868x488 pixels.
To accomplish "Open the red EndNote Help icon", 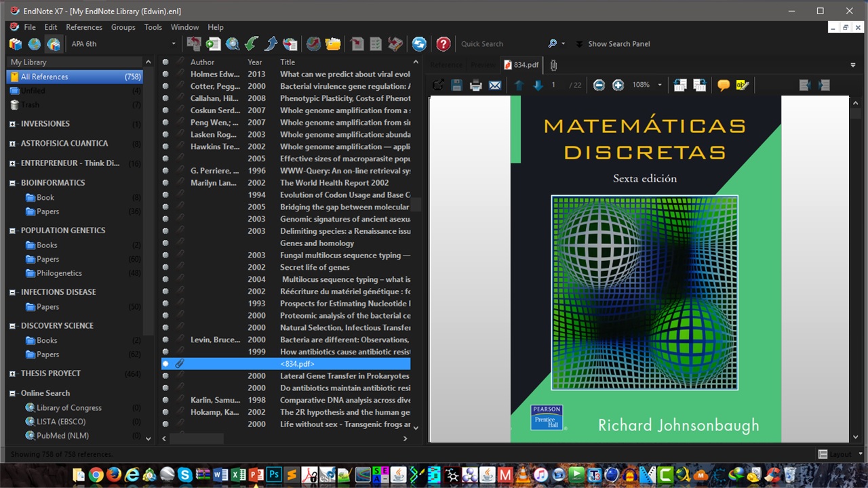I will [443, 44].
